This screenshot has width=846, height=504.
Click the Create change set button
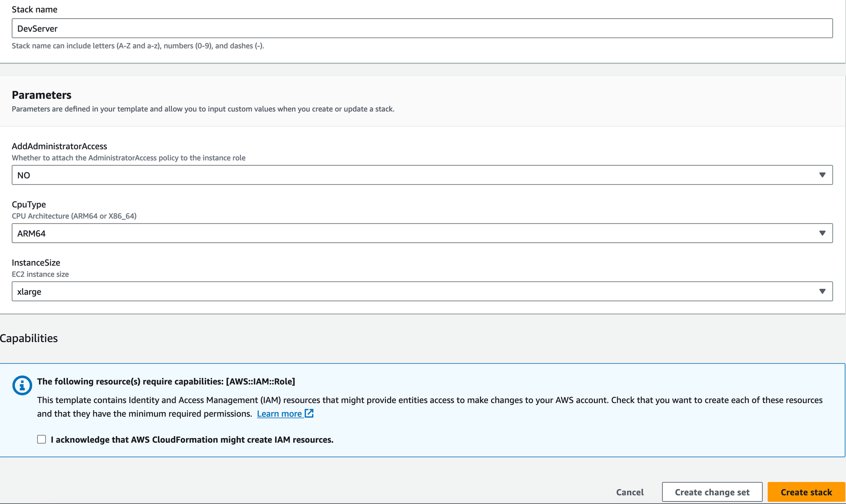click(712, 492)
